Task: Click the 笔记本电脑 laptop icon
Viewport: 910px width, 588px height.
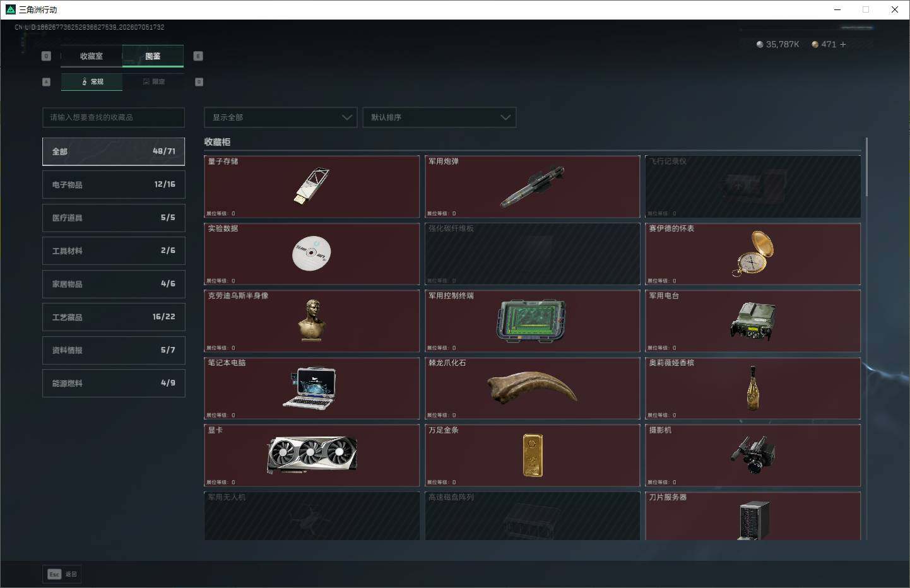Action: point(310,388)
